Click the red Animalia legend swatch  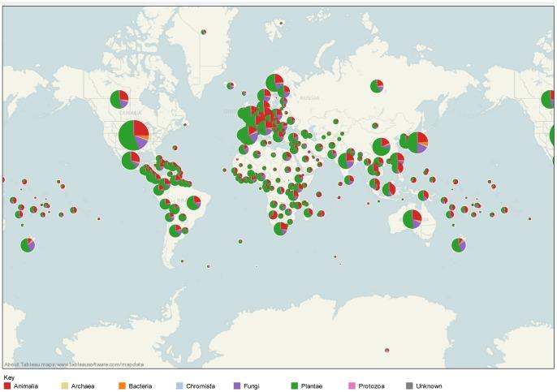(7, 386)
